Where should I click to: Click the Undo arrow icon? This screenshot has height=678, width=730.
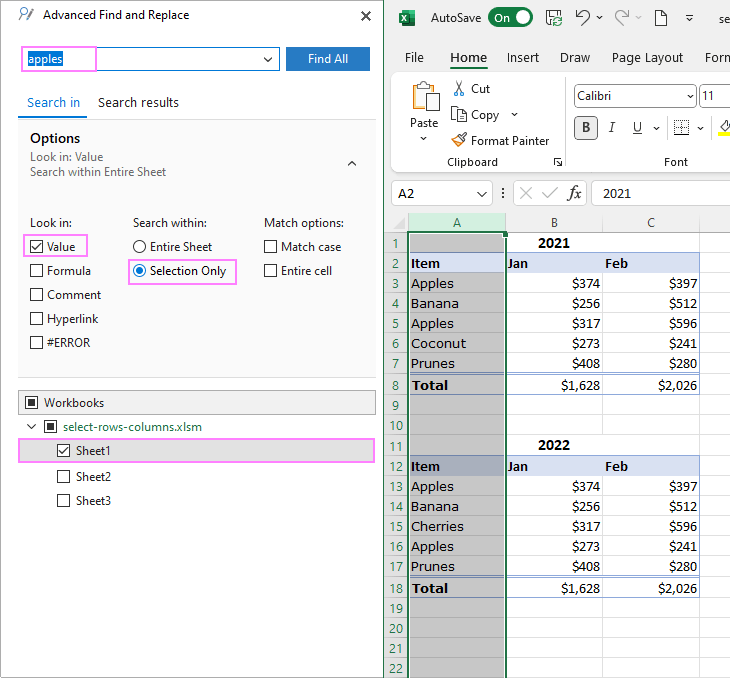(x=583, y=18)
